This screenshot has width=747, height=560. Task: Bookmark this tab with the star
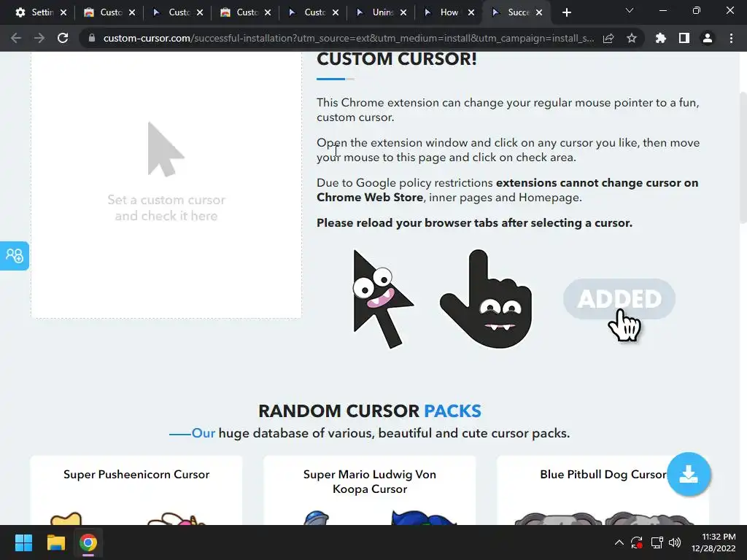pyautogui.click(x=632, y=38)
